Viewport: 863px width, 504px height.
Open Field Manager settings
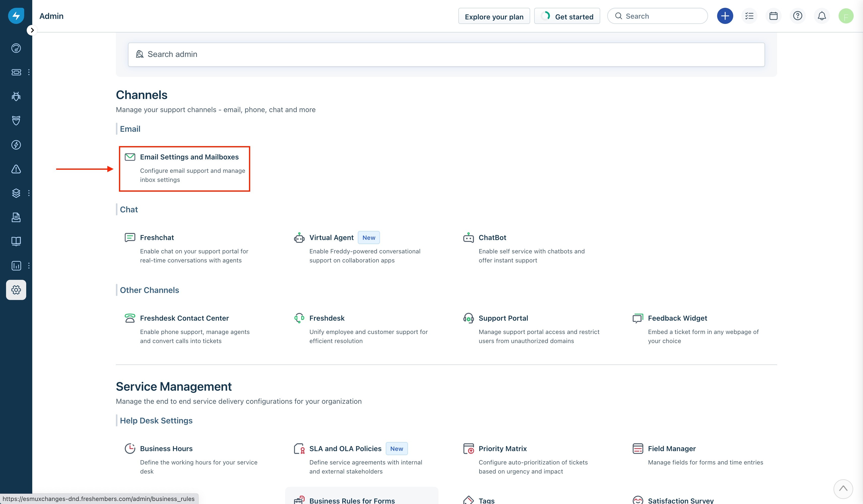(672, 449)
